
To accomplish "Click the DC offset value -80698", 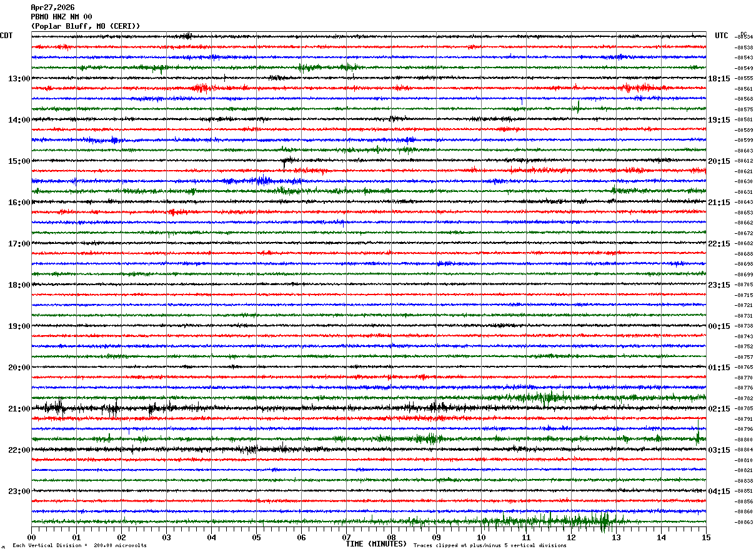I will coord(744,264).
